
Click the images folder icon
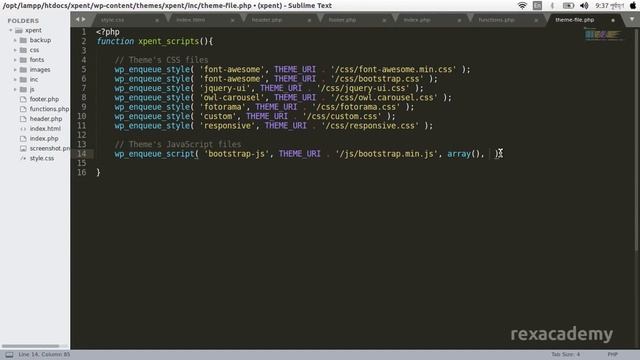pyautogui.click(x=23, y=69)
